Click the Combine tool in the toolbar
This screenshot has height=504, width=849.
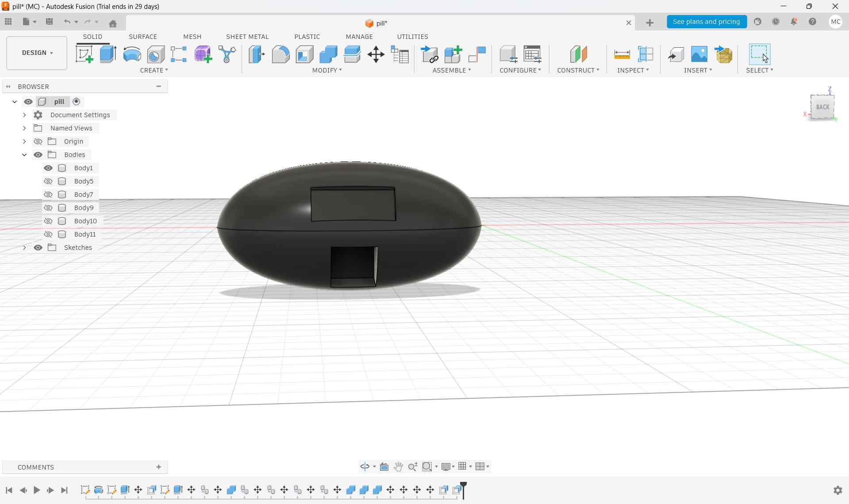(x=328, y=54)
